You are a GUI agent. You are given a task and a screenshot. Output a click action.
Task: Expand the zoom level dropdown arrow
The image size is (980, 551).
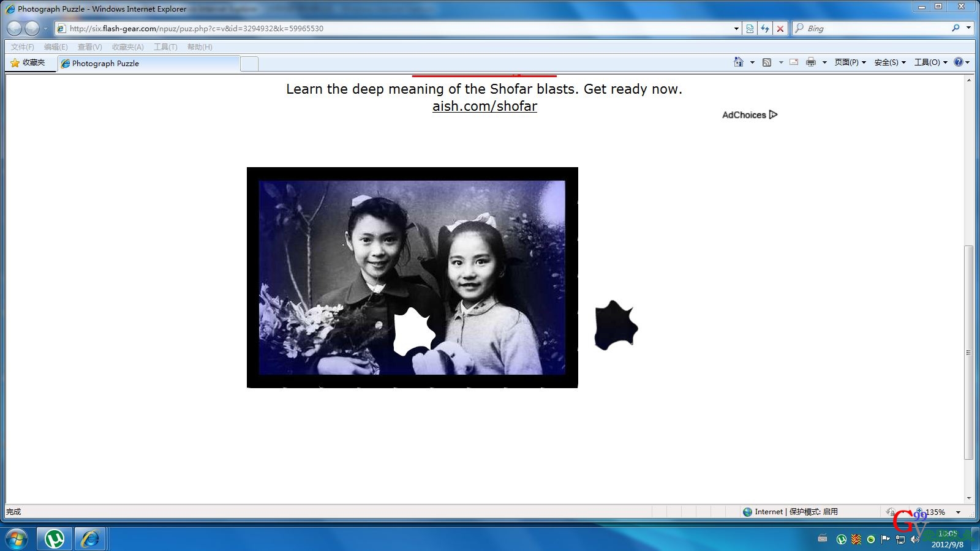click(x=959, y=512)
